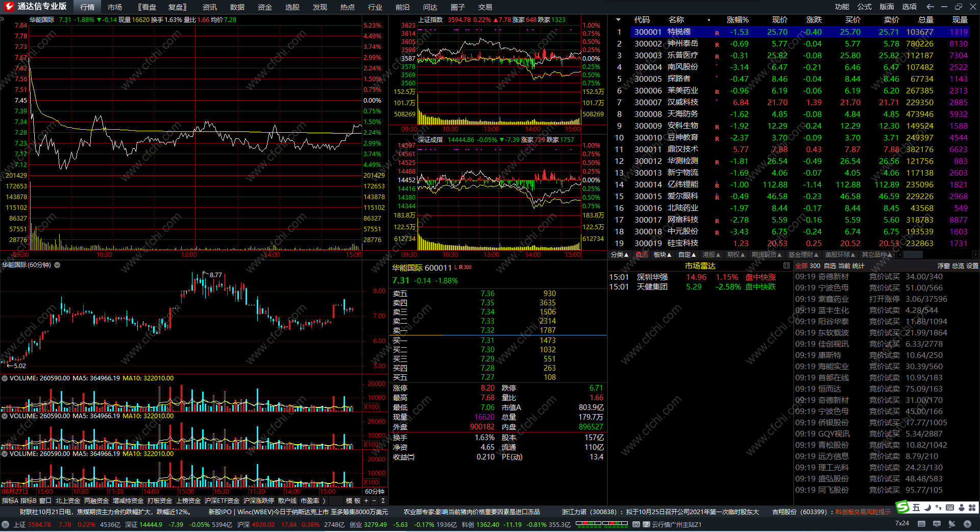The height and width of the screenshot is (532, 980).
Task: Click the connection signal icon before 云行情广州主站
Action: pos(636,524)
